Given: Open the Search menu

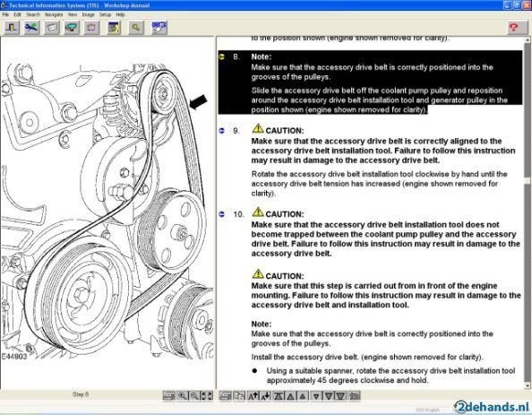Looking at the screenshot, I should click(33, 15).
